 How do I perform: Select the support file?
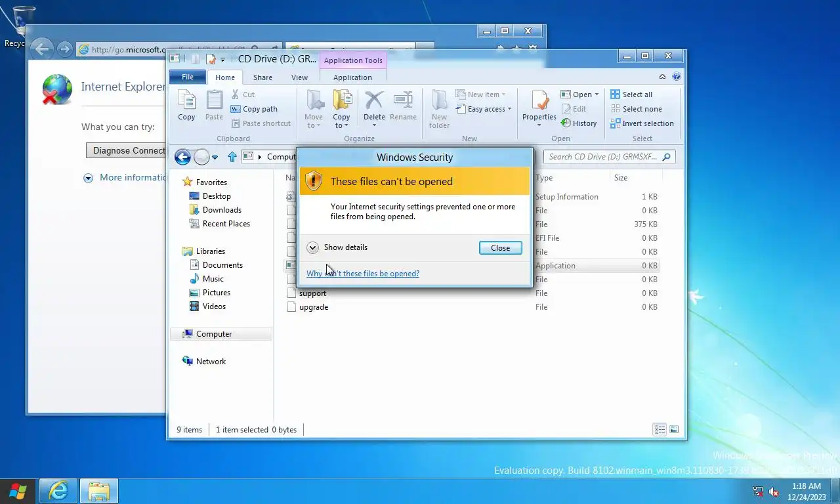306,293
